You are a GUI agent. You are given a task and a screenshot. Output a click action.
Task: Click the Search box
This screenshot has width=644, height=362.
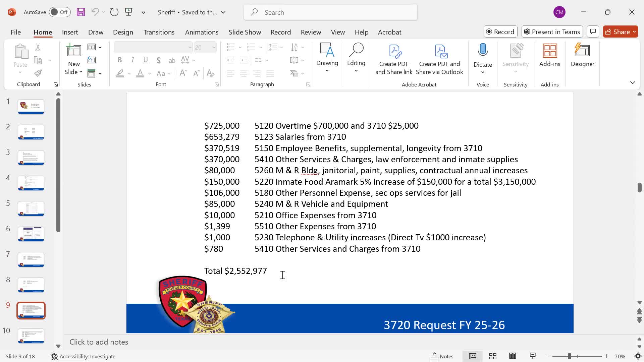pyautogui.click(x=331, y=12)
